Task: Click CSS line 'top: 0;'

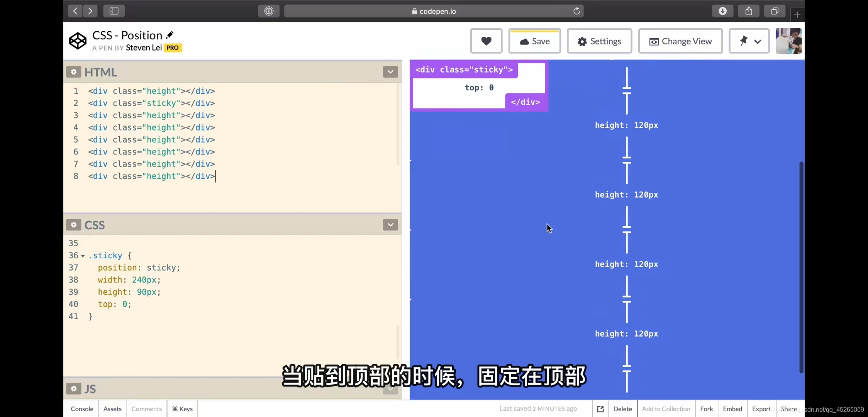Action: [x=114, y=304]
